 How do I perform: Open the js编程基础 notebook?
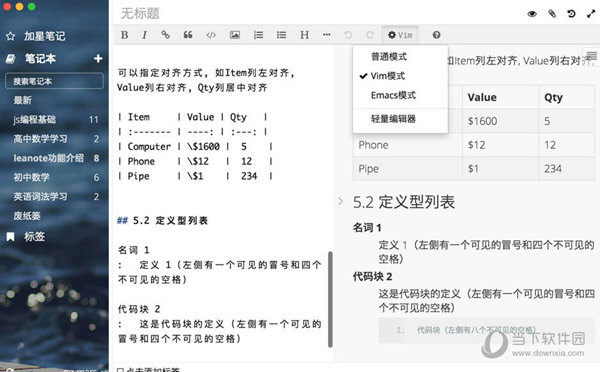[x=34, y=119]
